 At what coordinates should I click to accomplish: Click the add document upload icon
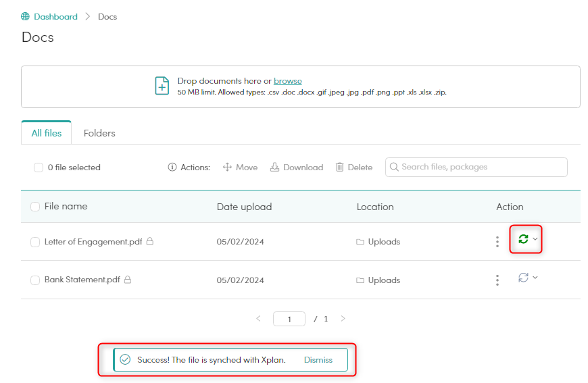click(x=162, y=86)
